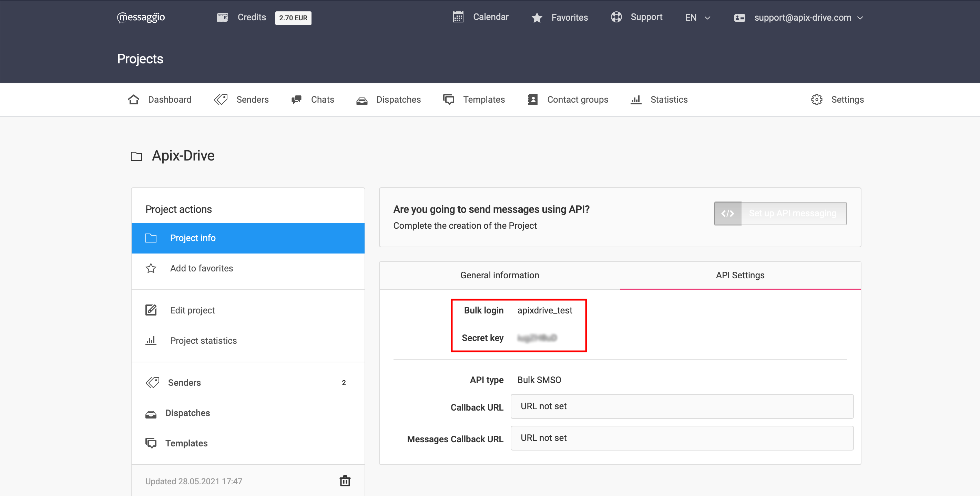Click the Edit project pencil icon
The image size is (980, 496).
click(x=151, y=310)
